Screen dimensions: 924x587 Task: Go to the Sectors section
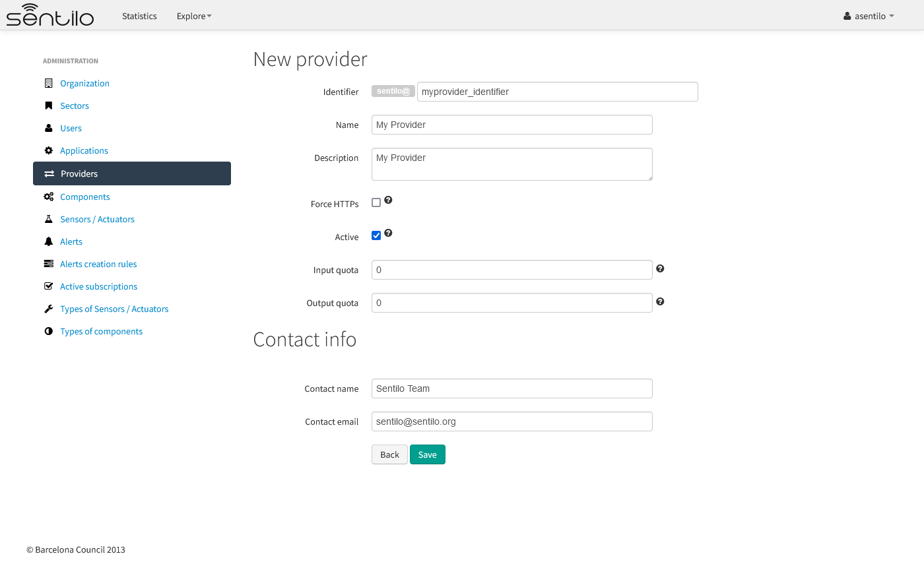(75, 106)
